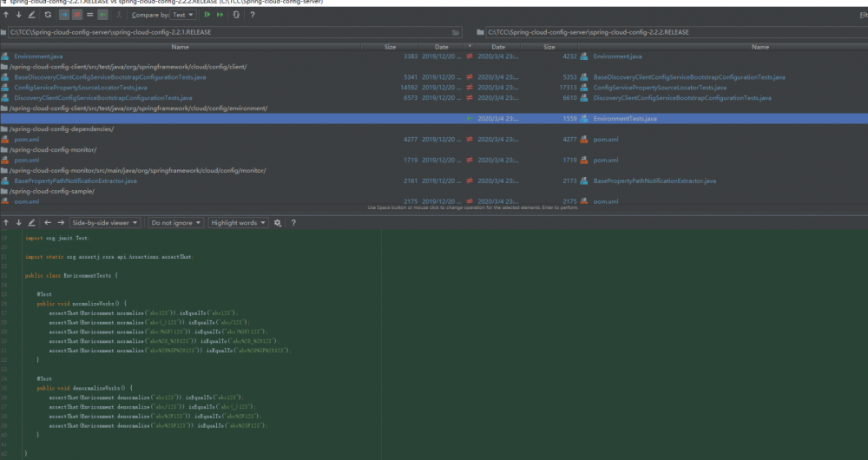This screenshot has height=460, width=868.
Task: Select left Environment.java file
Action: [x=38, y=56]
